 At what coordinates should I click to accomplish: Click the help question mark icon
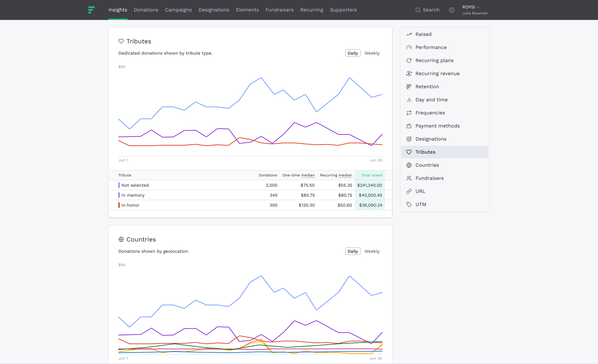click(x=451, y=10)
